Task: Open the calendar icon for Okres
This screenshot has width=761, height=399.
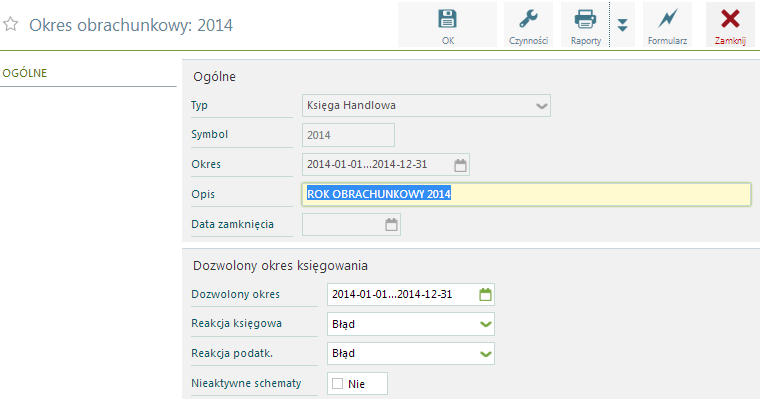Action: [460, 166]
